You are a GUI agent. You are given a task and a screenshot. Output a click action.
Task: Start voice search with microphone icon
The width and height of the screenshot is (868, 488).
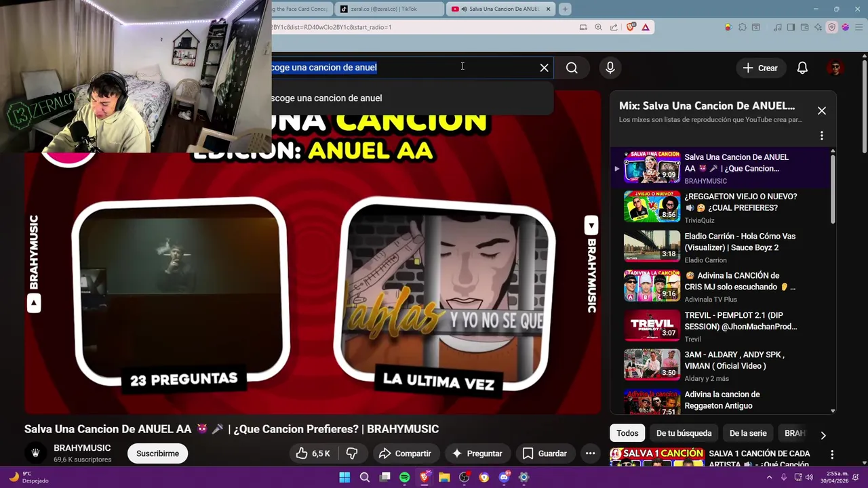point(610,68)
